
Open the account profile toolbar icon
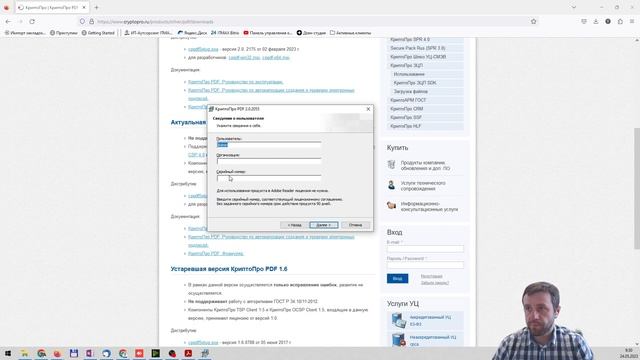(x=608, y=21)
